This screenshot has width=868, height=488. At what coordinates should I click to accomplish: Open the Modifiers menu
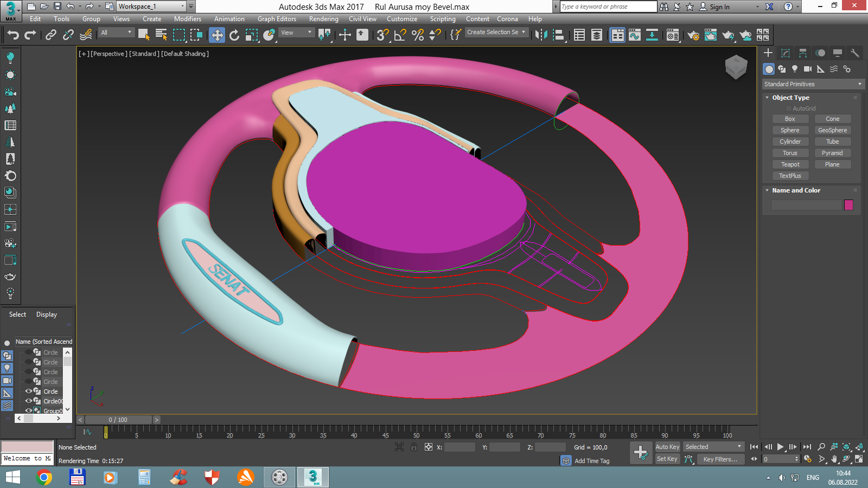[187, 19]
